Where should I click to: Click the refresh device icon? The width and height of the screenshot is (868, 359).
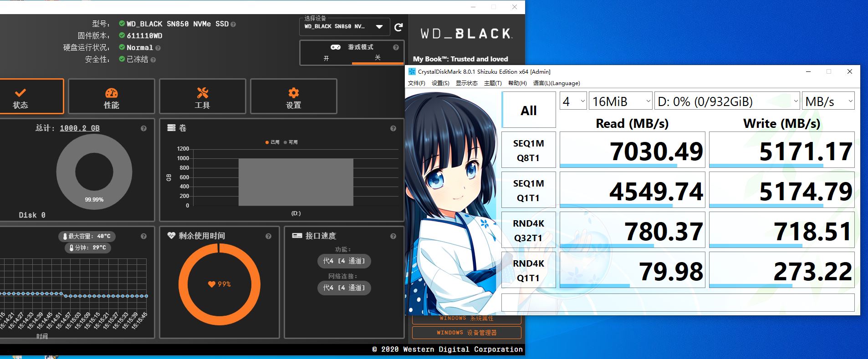tap(398, 27)
